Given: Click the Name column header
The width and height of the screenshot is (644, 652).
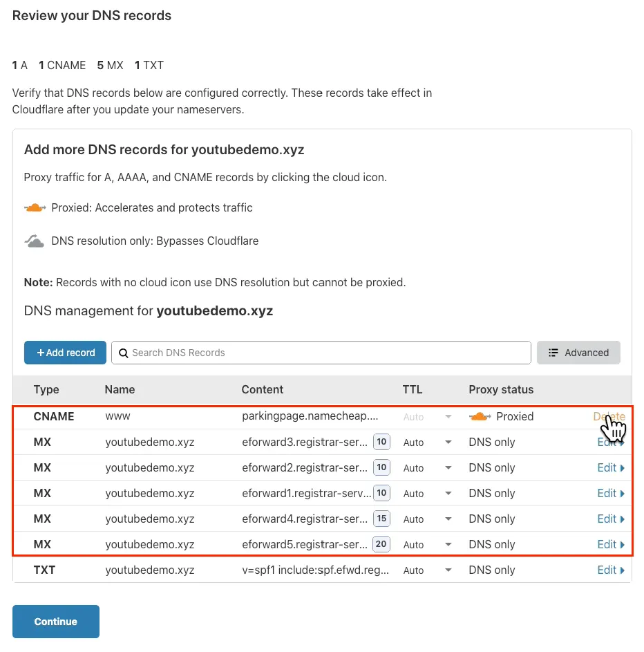Looking at the screenshot, I should coord(120,390).
